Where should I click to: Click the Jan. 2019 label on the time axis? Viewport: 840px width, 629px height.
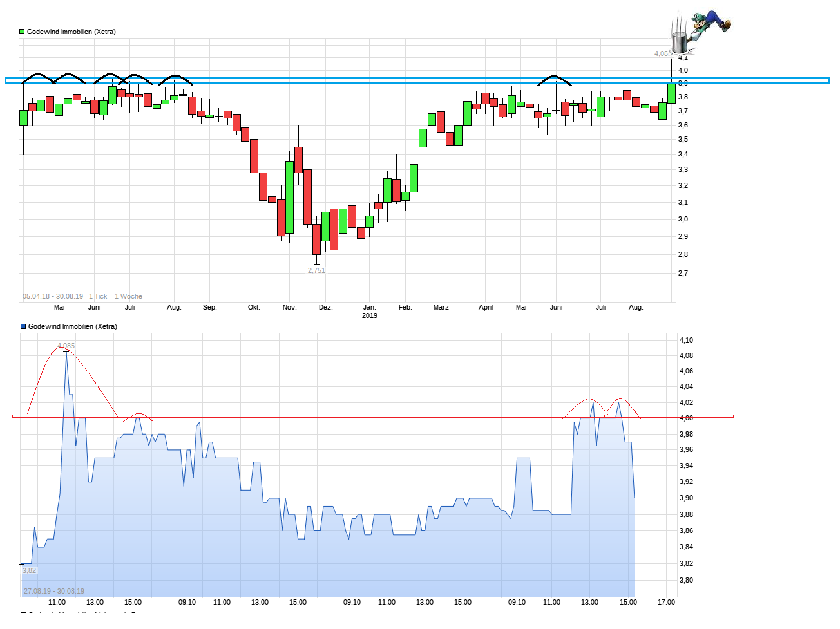click(x=369, y=311)
